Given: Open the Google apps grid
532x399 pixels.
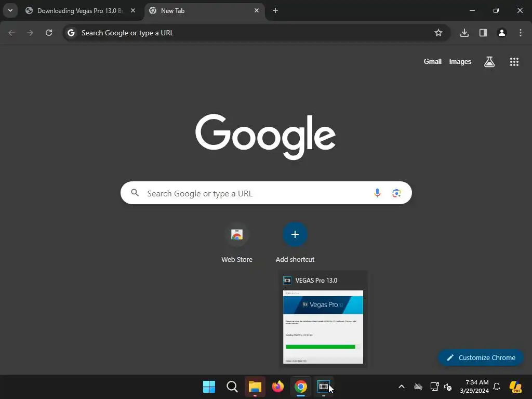Looking at the screenshot, I should pos(514,62).
